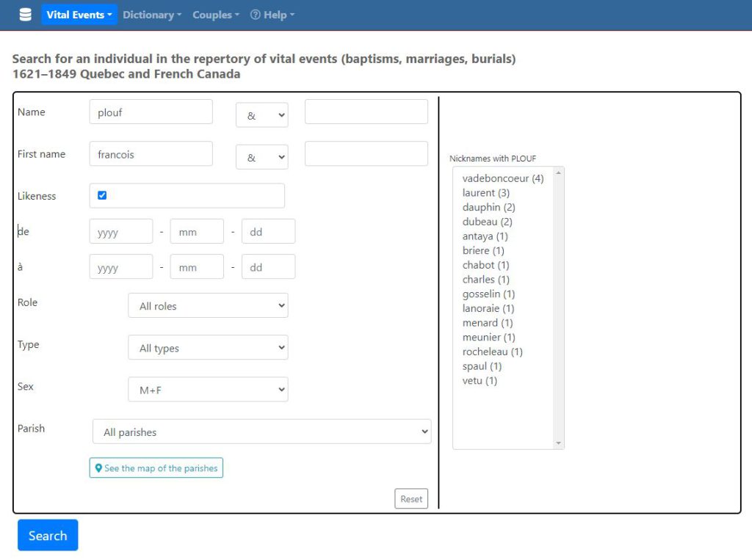Click the 'de' year yyyy field

pyautogui.click(x=121, y=232)
